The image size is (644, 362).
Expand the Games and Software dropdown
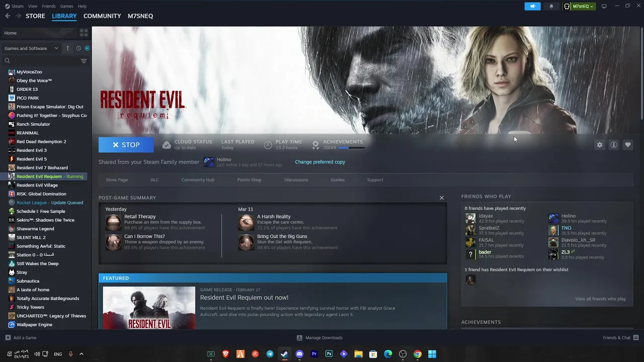[31, 48]
